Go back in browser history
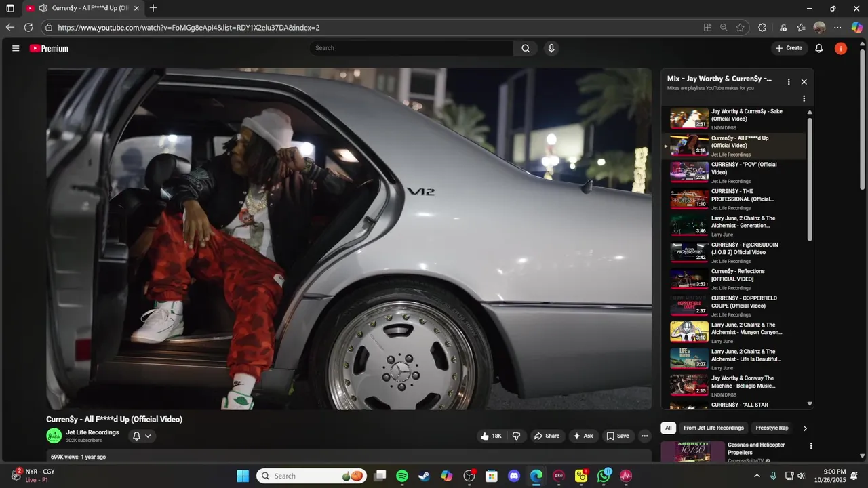This screenshot has height=488, width=868. (x=9, y=28)
